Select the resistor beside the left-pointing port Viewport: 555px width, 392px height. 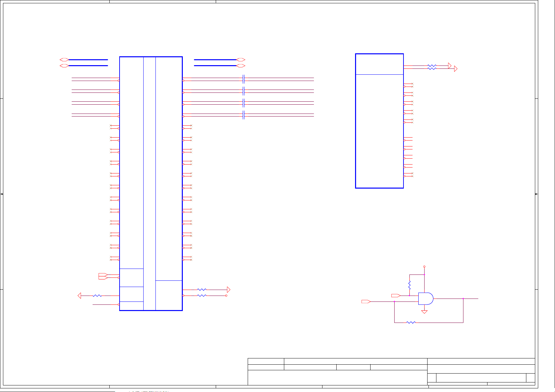pos(97,296)
